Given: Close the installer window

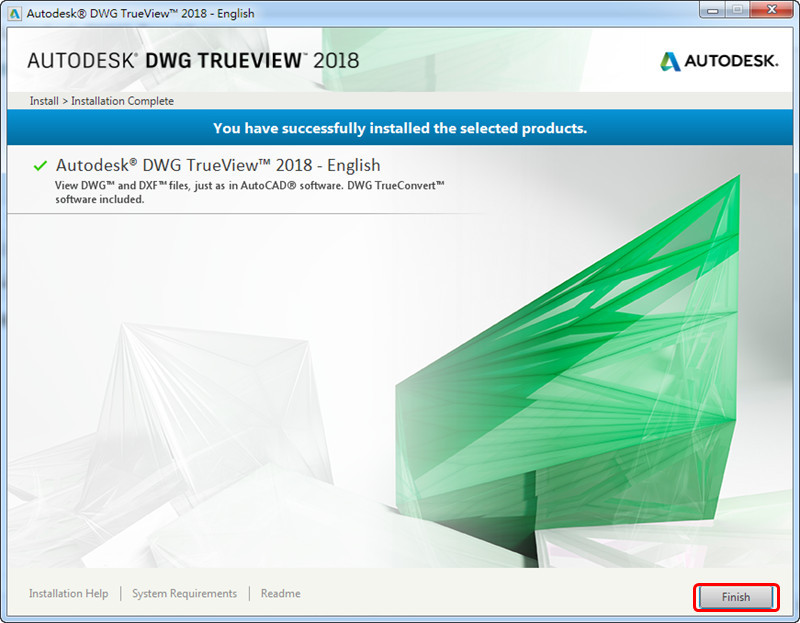Looking at the screenshot, I should click(772, 10).
